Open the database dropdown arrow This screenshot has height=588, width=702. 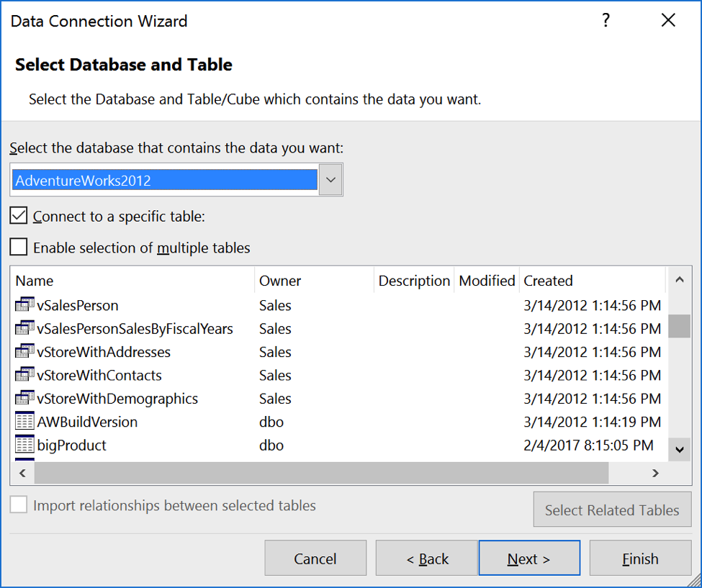click(x=331, y=180)
